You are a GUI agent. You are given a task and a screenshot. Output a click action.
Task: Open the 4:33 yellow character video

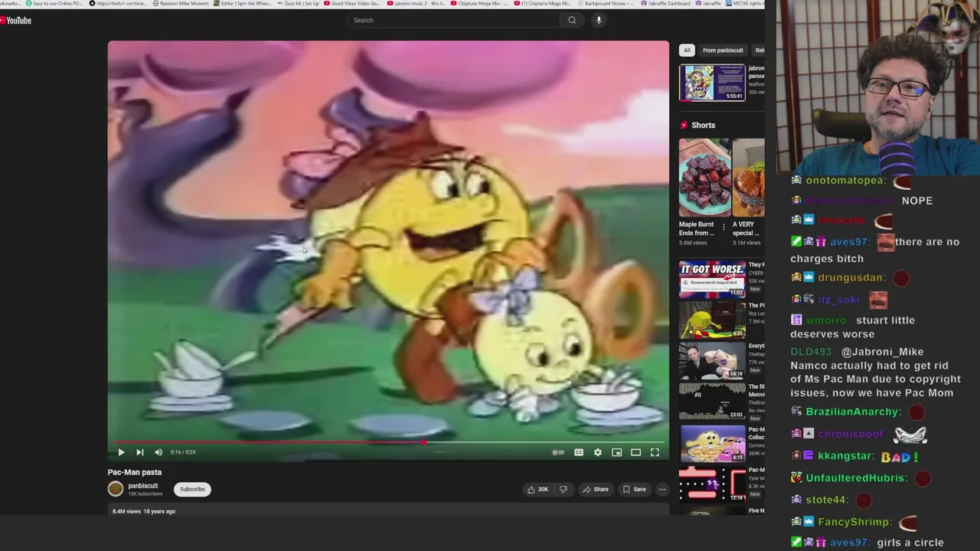(x=712, y=319)
